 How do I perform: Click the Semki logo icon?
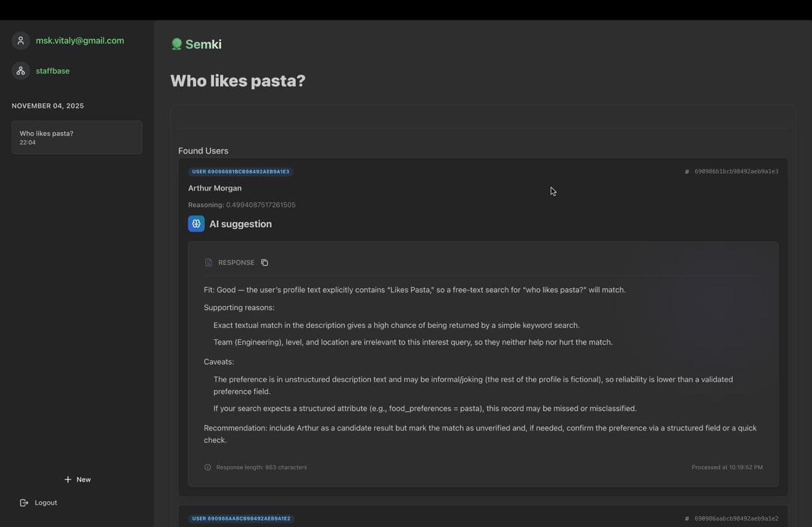pos(176,44)
